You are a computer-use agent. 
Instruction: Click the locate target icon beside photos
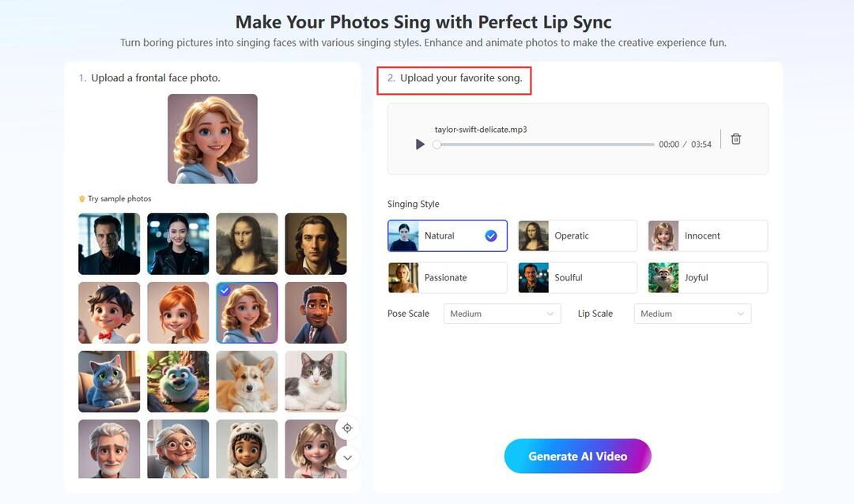347,428
